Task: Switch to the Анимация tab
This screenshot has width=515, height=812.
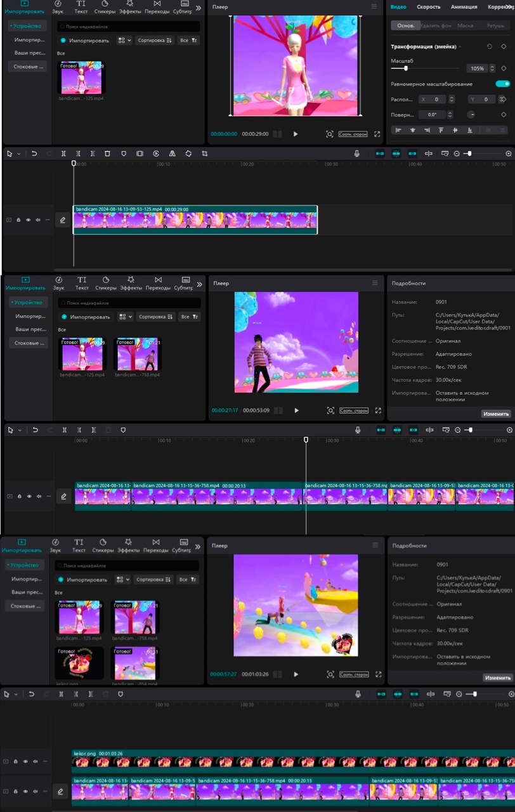Action: (x=464, y=7)
